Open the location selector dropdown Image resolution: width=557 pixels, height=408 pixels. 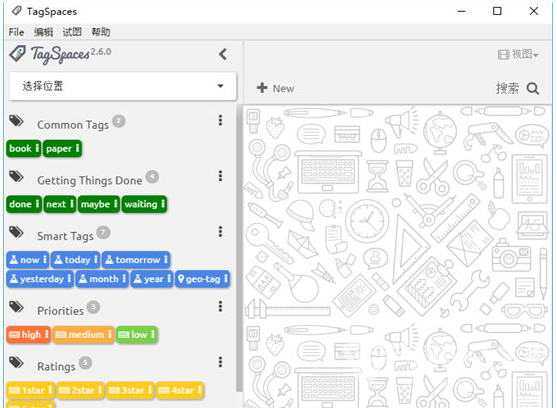[123, 86]
